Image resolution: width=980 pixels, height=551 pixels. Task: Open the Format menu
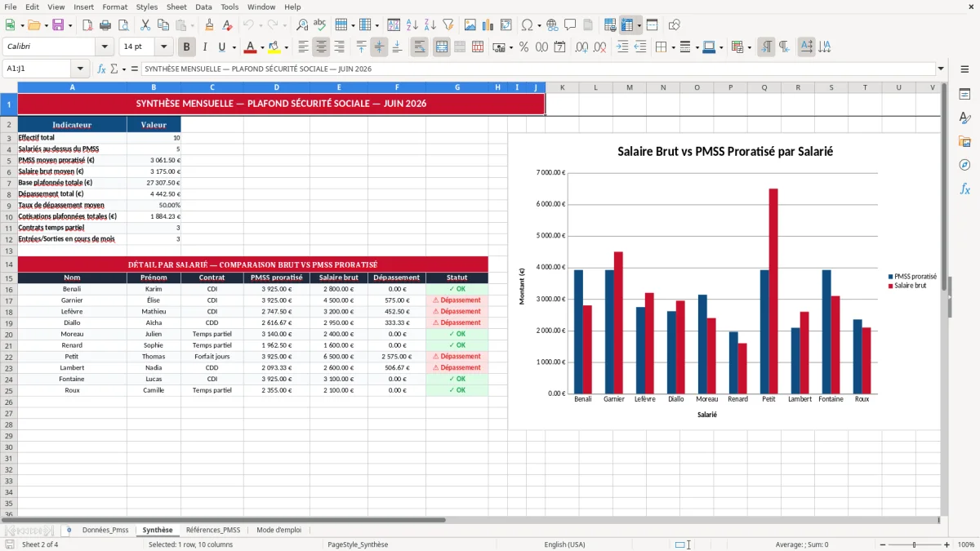click(114, 7)
